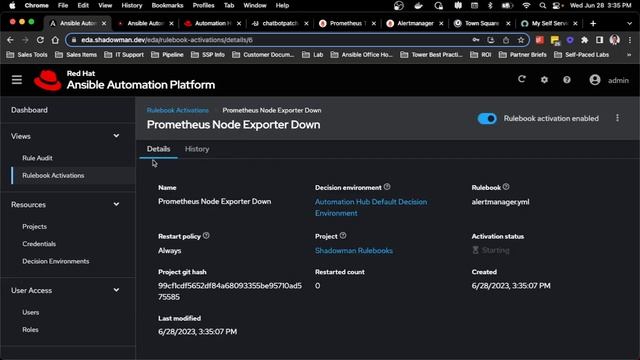Screen dimensions: 640x360
Task: Go to Rulebook Activations breadcrumb
Action: [178, 110]
